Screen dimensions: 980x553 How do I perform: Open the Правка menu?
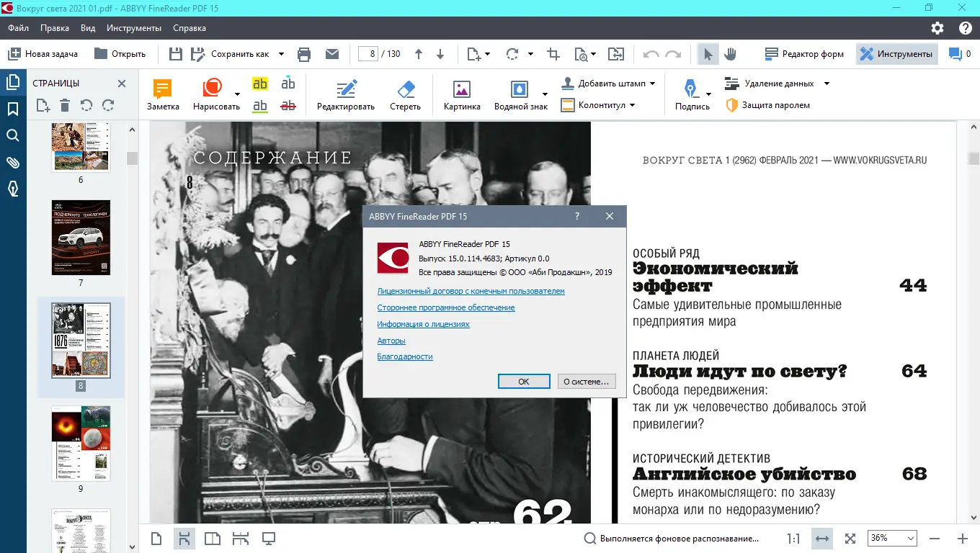[55, 28]
